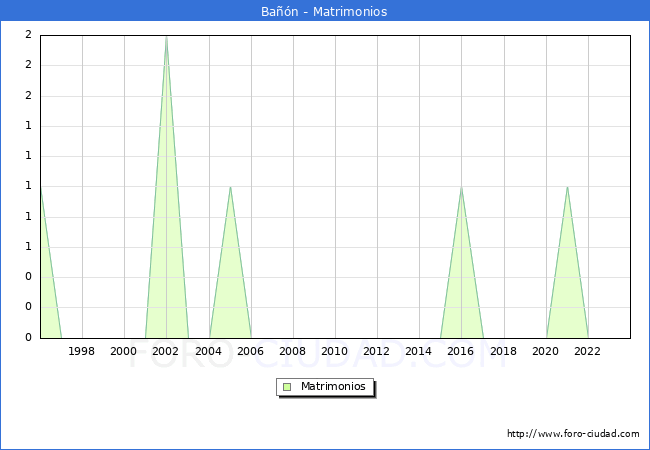
Task: Click the 2004 x-axis label
Action: coord(209,351)
